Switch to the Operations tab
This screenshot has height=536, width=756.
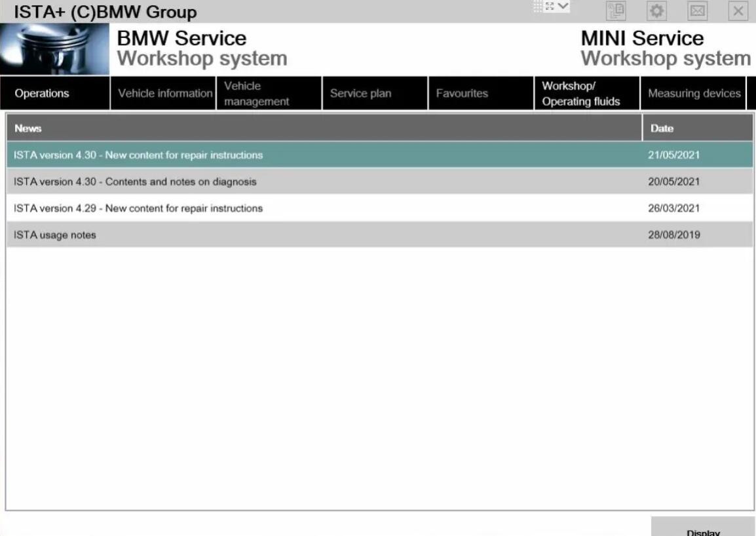coord(55,93)
